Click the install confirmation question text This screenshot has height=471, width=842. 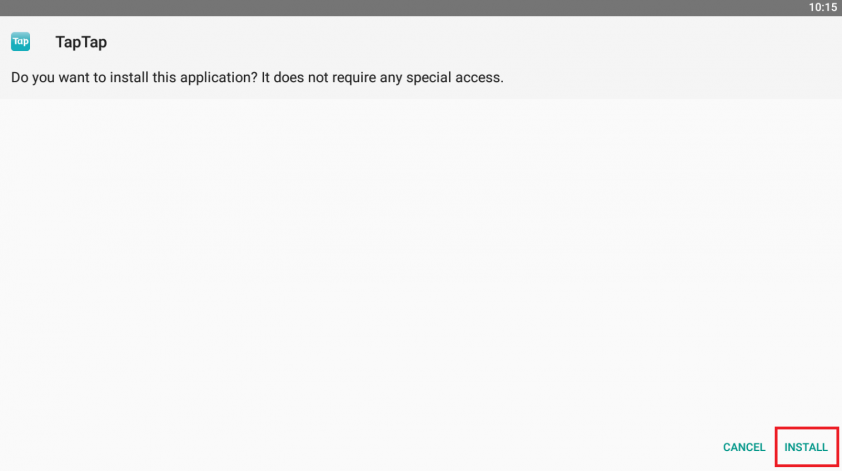click(x=257, y=77)
